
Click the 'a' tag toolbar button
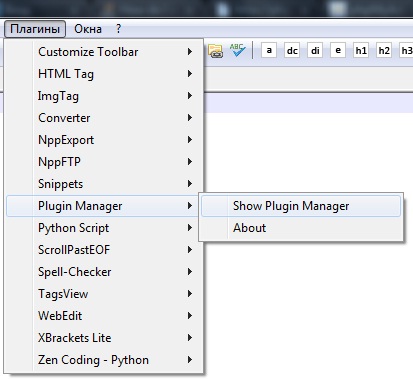[x=269, y=51]
